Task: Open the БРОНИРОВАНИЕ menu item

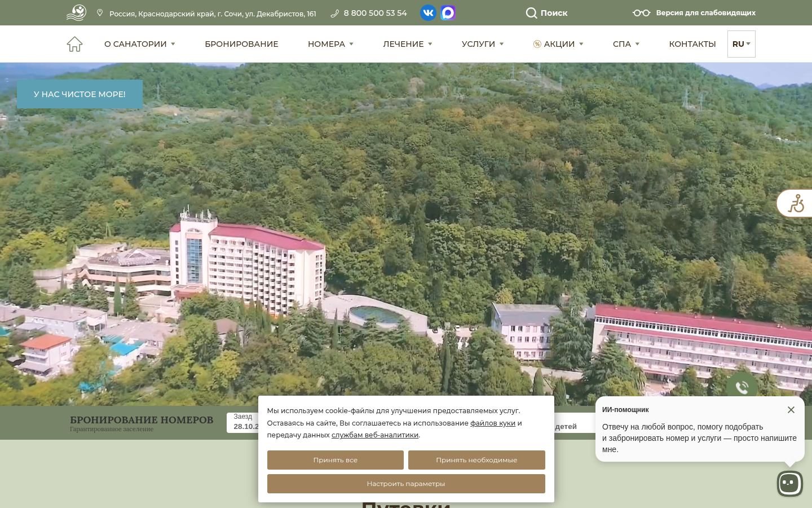Action: click(241, 44)
